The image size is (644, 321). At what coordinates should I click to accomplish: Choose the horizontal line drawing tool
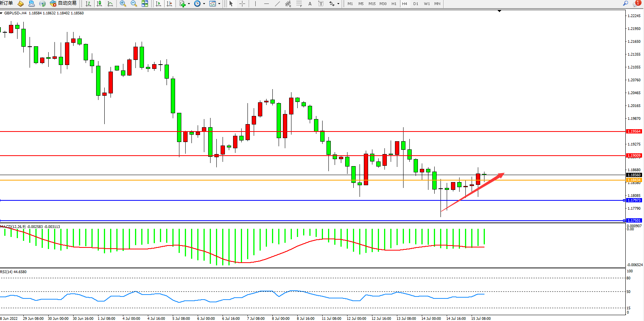pyautogui.click(x=266, y=4)
